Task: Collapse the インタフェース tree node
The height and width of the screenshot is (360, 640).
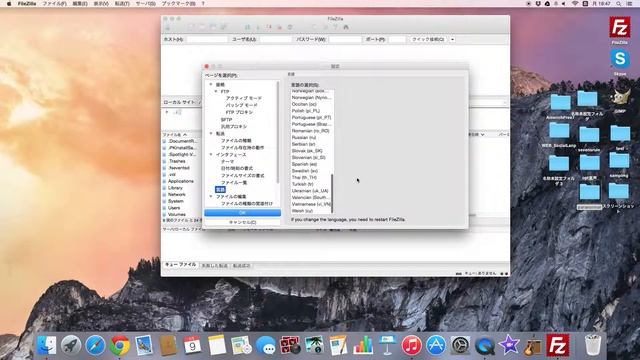Action: 211,155
